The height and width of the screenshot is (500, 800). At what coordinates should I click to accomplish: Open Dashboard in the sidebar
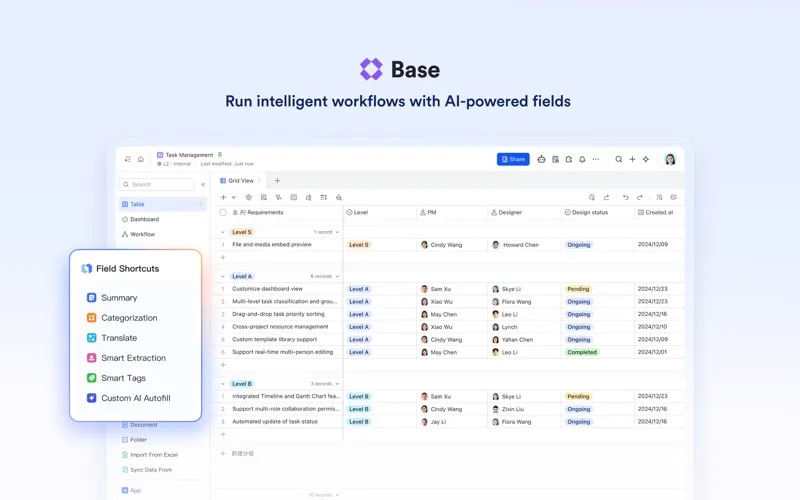point(140,219)
